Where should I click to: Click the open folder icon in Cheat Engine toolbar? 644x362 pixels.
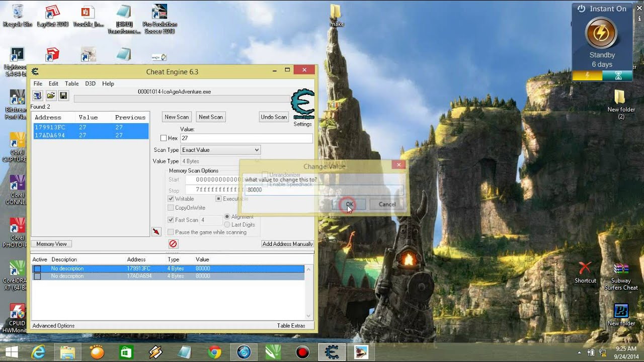tap(51, 96)
